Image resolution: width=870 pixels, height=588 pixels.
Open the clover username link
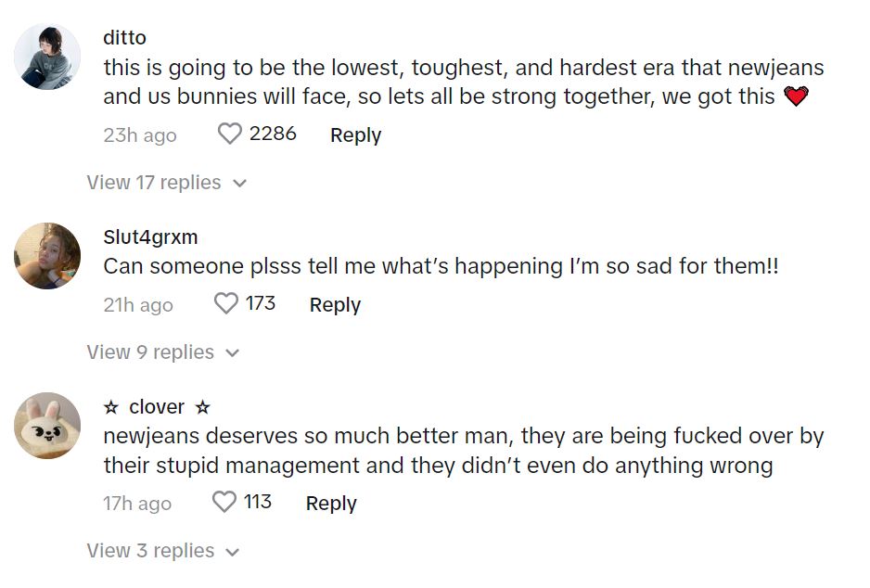157,407
